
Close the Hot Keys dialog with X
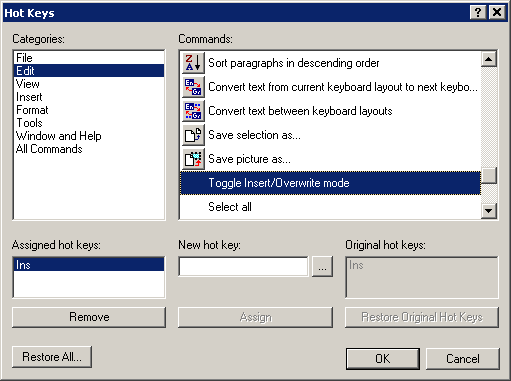[x=497, y=13]
